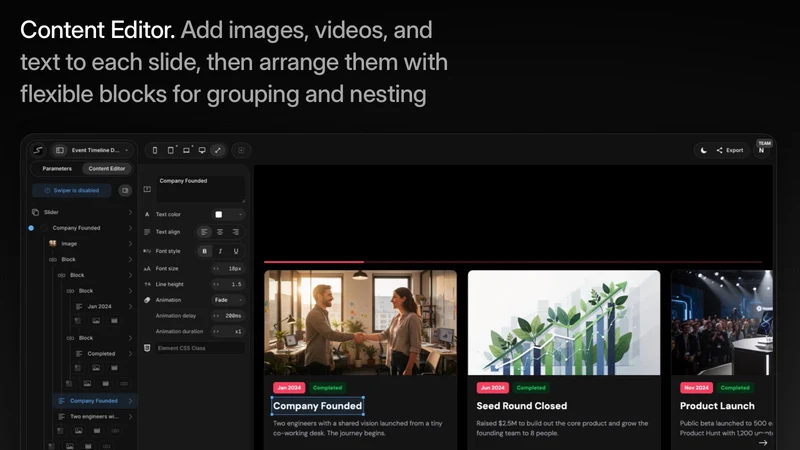Viewport: 800px width, 450px height.
Task: Toggle dark mode moon icon
Action: coord(704,150)
